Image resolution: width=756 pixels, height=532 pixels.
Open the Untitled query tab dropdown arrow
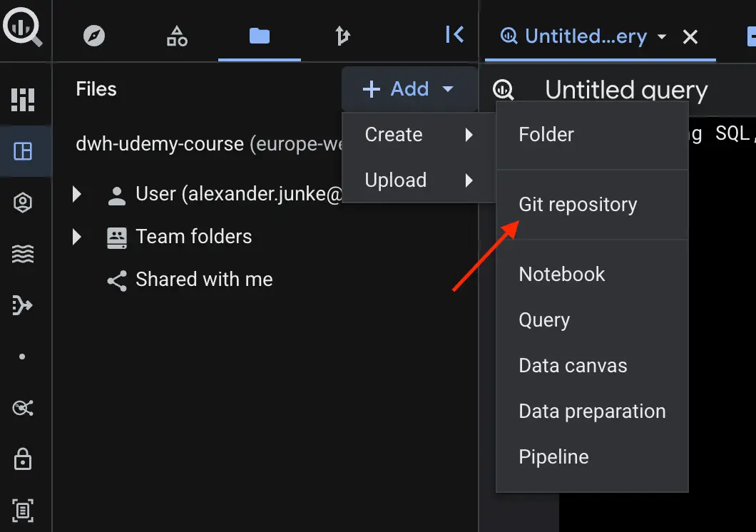coord(662,36)
